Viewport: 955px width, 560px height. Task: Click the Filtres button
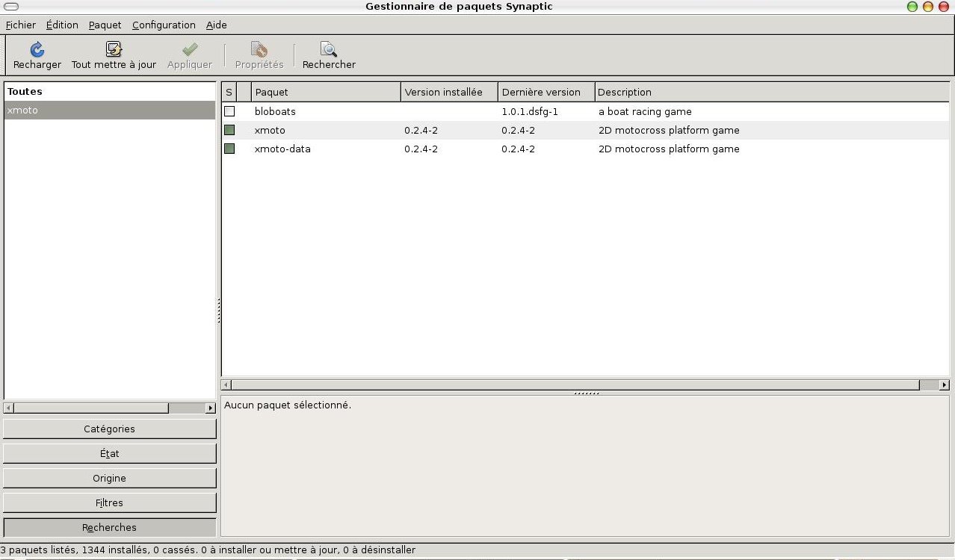coord(110,503)
